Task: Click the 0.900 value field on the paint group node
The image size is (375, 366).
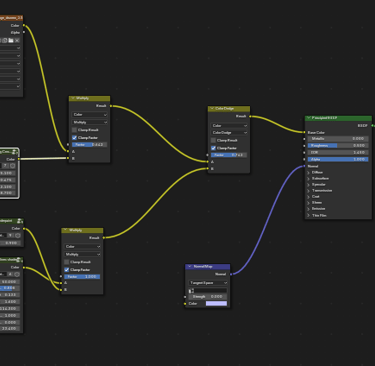Action: pyautogui.click(x=9, y=242)
